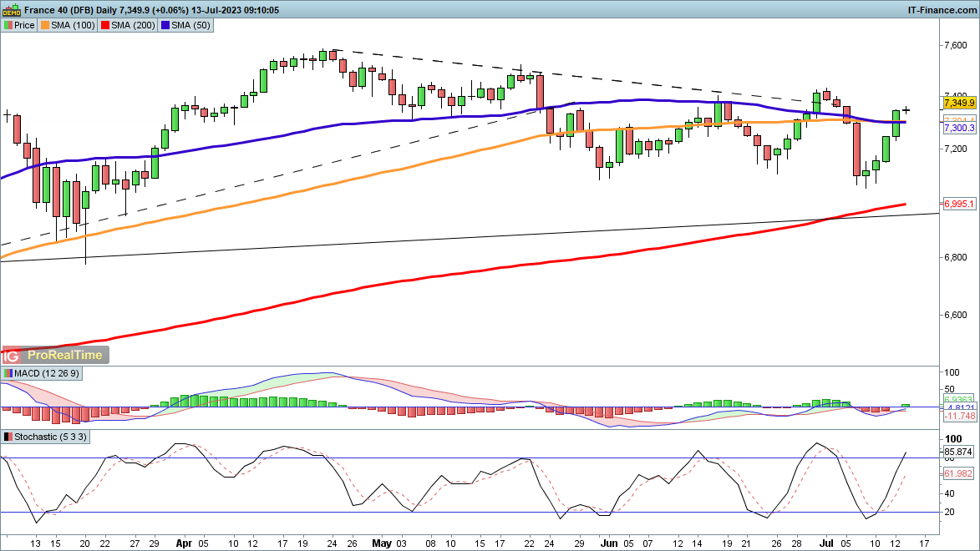Click the 6,800 price axis label
Screen dimensions: 980x551
pyautogui.click(x=956, y=257)
